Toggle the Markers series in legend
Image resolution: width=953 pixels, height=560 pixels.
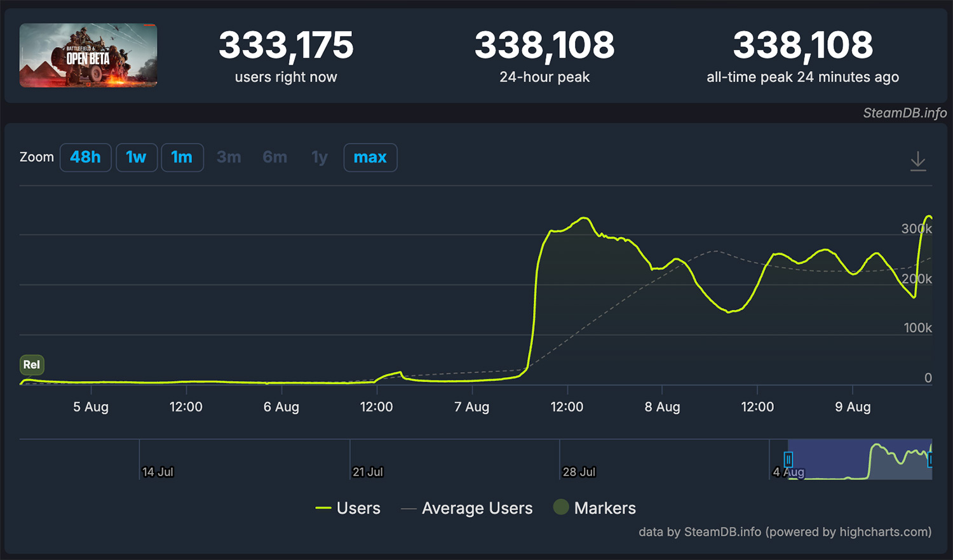point(595,508)
